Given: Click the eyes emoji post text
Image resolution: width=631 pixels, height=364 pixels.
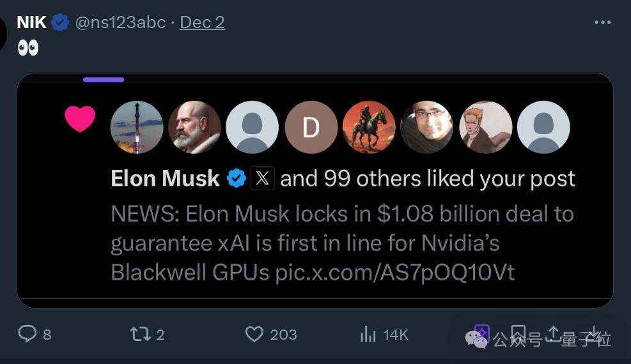Looking at the screenshot, I should click(28, 49).
